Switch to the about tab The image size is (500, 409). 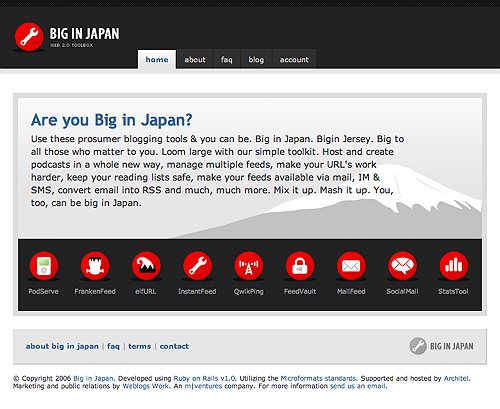pos(195,59)
